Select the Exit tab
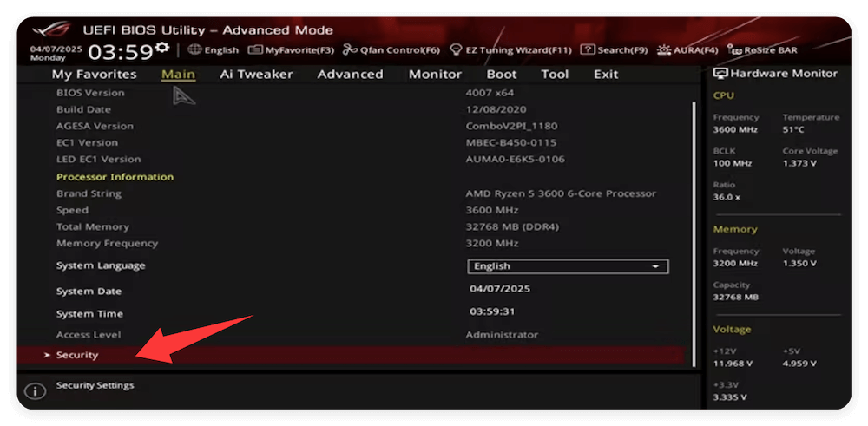Image resolution: width=868 pixels, height=426 pixels. pos(606,74)
